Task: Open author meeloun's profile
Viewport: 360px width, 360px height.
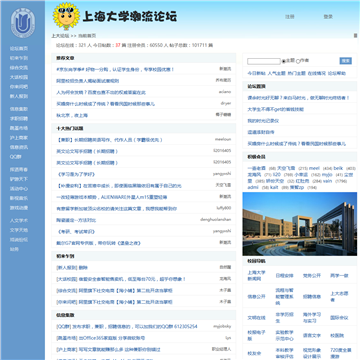Action: tap(223, 139)
